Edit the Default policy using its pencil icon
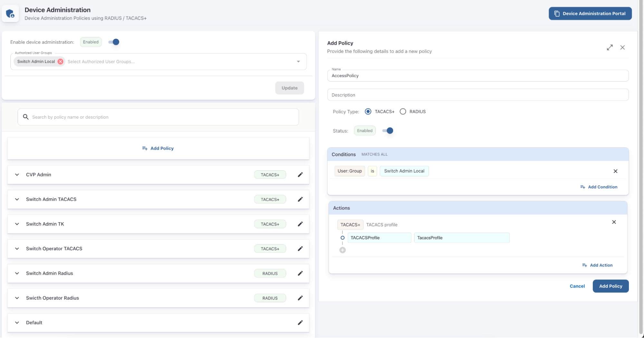This screenshot has height=338, width=644. pos(300,323)
